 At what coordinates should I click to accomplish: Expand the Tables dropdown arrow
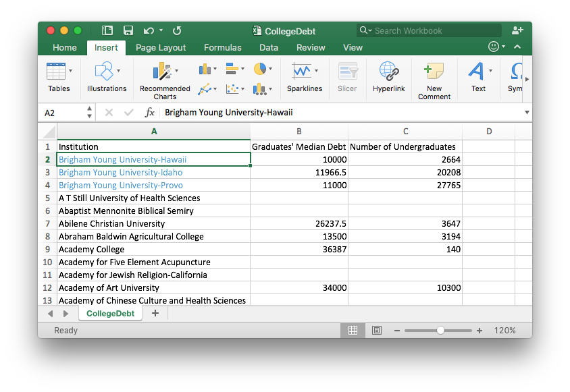click(70, 71)
